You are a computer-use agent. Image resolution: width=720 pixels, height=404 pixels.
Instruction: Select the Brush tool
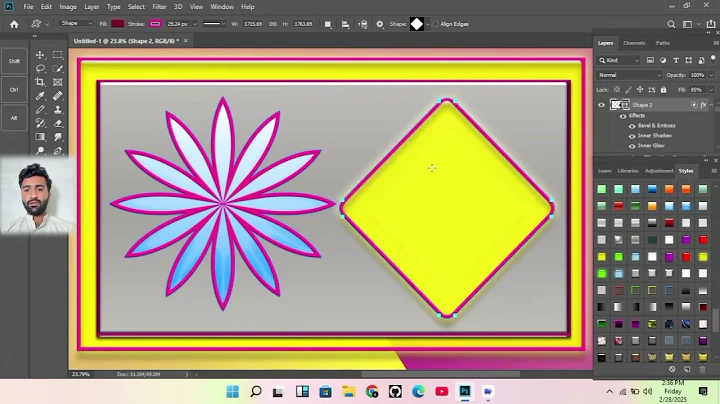tap(40, 110)
